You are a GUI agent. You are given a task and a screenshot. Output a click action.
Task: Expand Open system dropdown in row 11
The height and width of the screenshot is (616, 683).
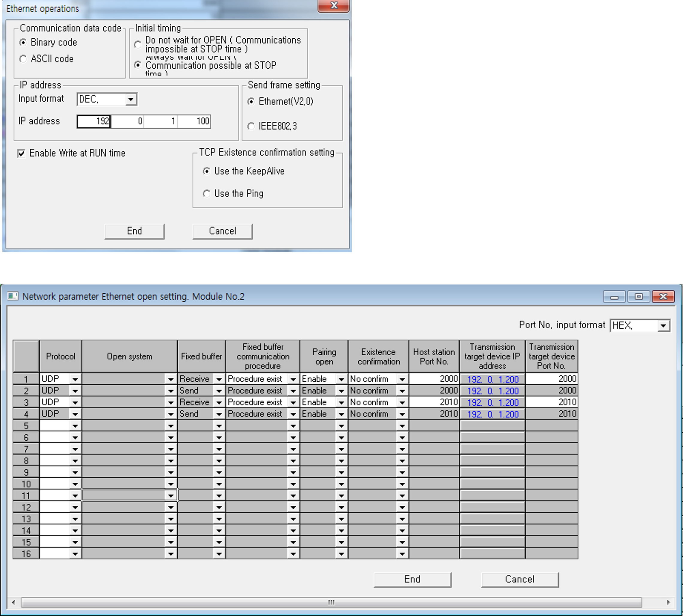click(x=171, y=496)
